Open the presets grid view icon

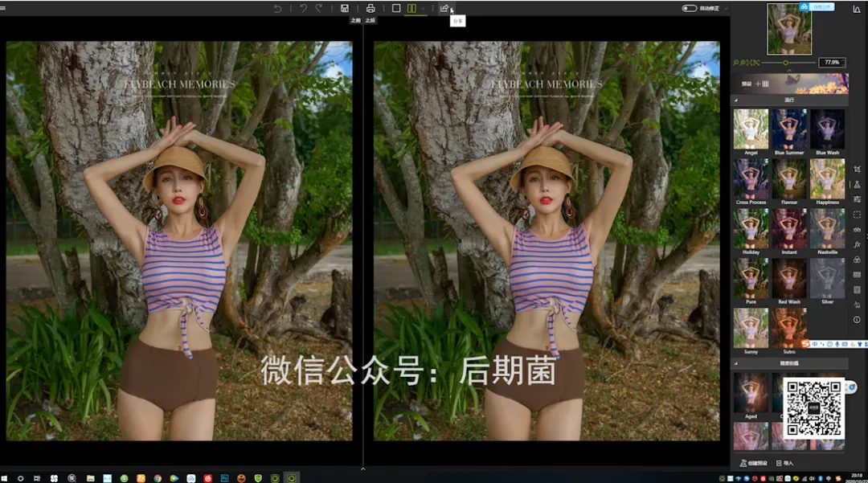(766, 84)
